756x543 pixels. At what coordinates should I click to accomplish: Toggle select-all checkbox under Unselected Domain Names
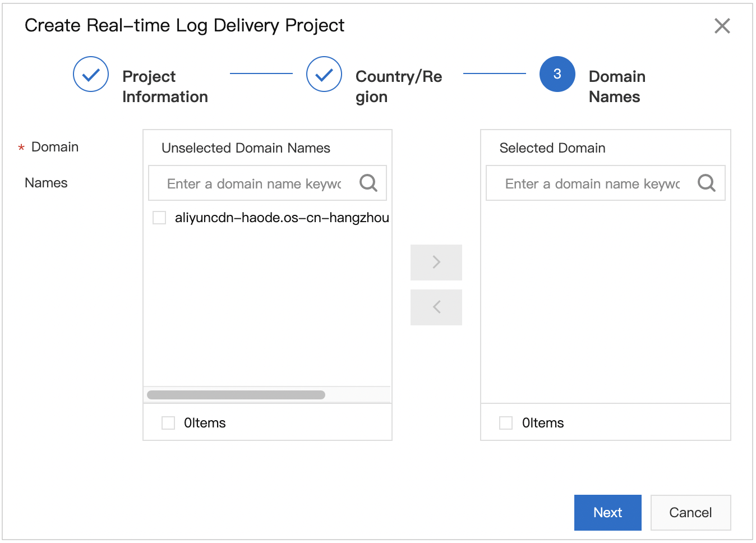tap(168, 423)
